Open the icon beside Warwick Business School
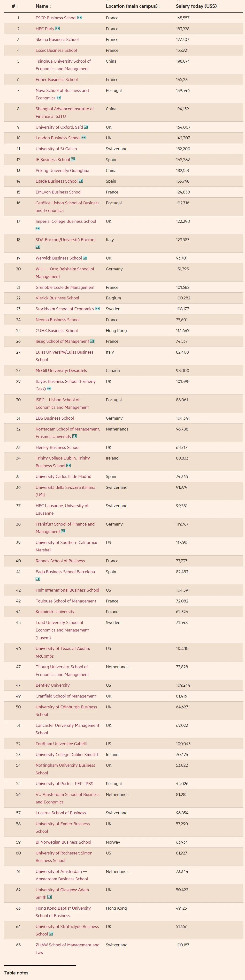The height and width of the screenshot is (980, 245). [85, 258]
